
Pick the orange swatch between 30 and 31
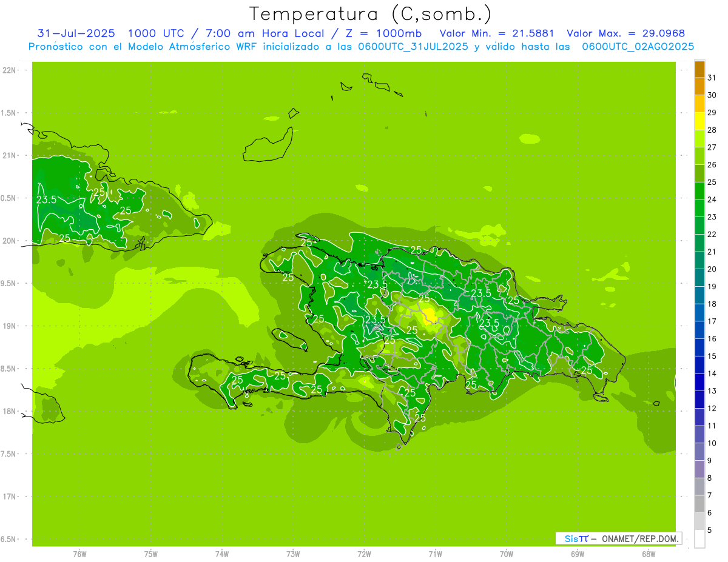point(699,86)
